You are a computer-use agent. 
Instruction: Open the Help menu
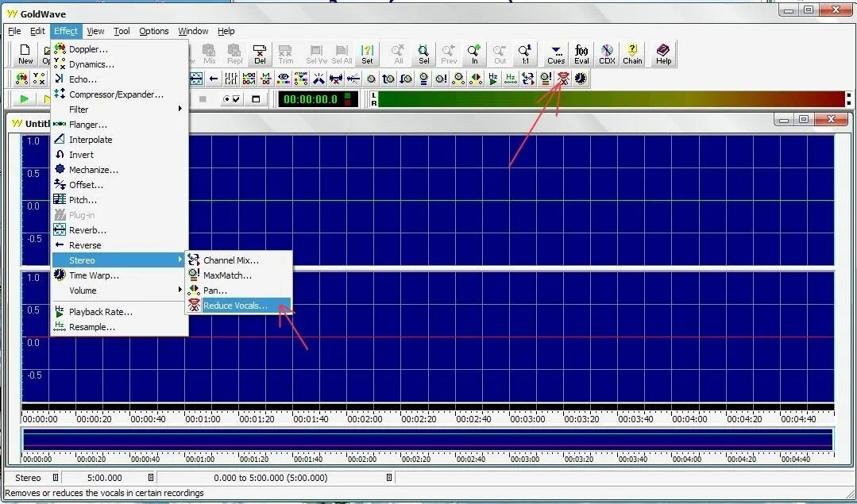(x=226, y=31)
